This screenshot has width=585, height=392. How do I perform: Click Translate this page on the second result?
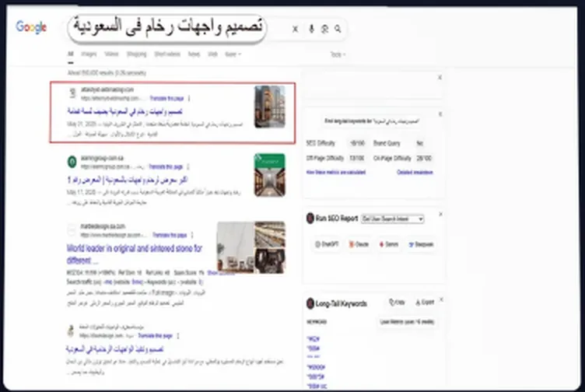pos(166,166)
